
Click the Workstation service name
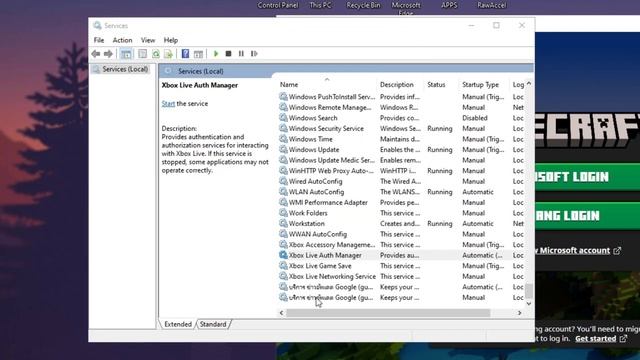(x=307, y=224)
